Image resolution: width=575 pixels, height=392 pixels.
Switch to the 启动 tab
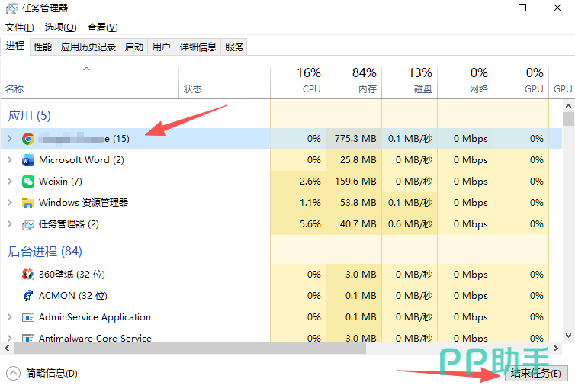point(134,47)
